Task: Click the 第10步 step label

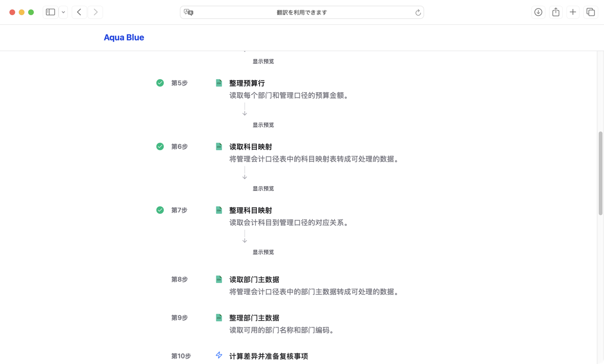Action: [x=181, y=356]
